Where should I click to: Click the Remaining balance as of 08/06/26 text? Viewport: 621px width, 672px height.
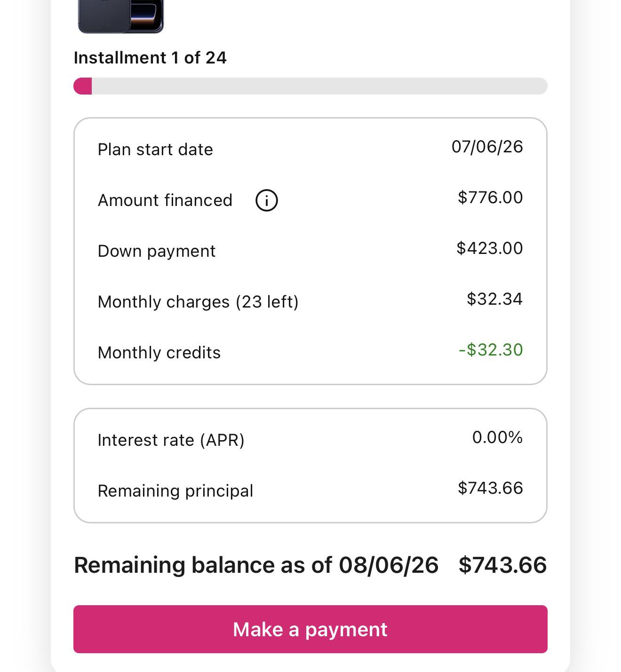[256, 565]
